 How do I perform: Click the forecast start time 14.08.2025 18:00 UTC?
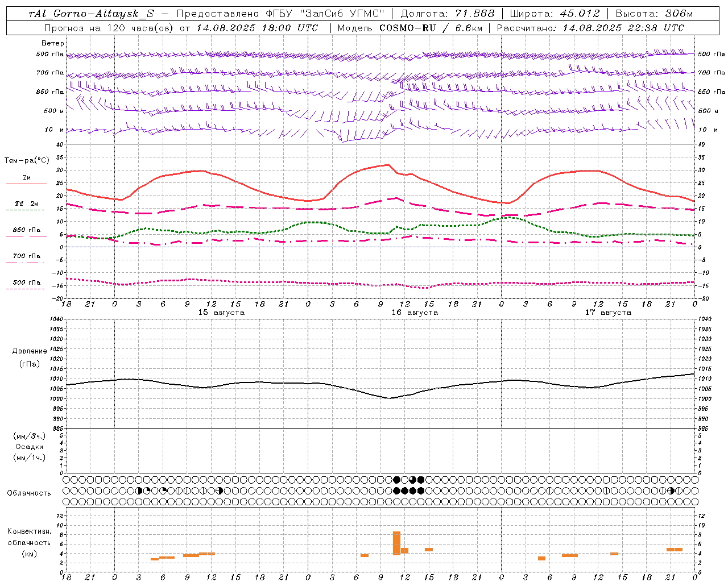tap(257, 28)
